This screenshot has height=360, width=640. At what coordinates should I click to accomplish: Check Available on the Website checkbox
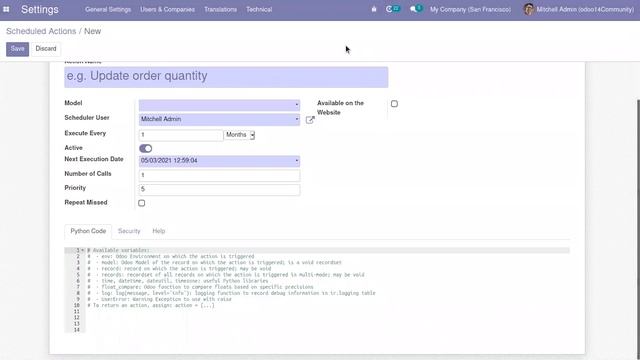[394, 104]
